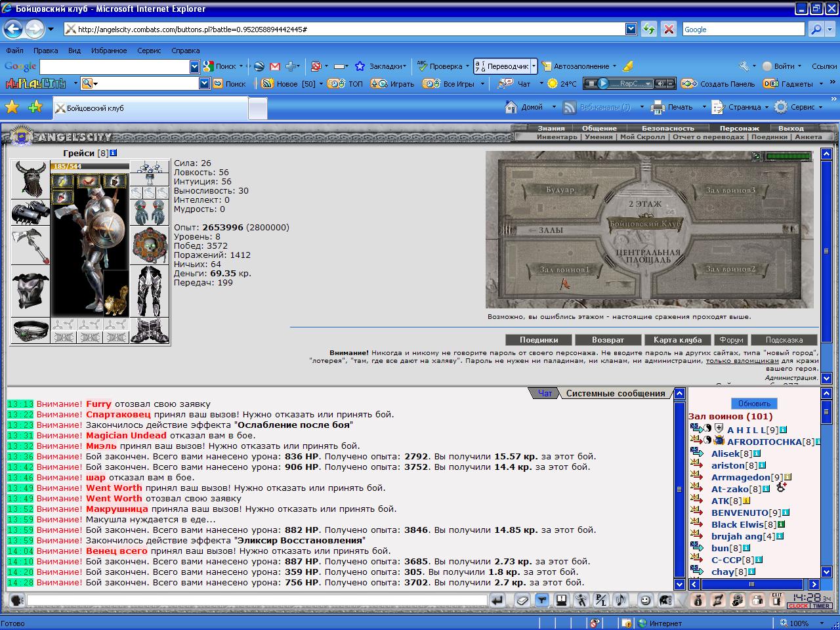Switch display to TIMER mode
Image resolution: width=840 pixels, height=630 pixels.
coord(821,606)
